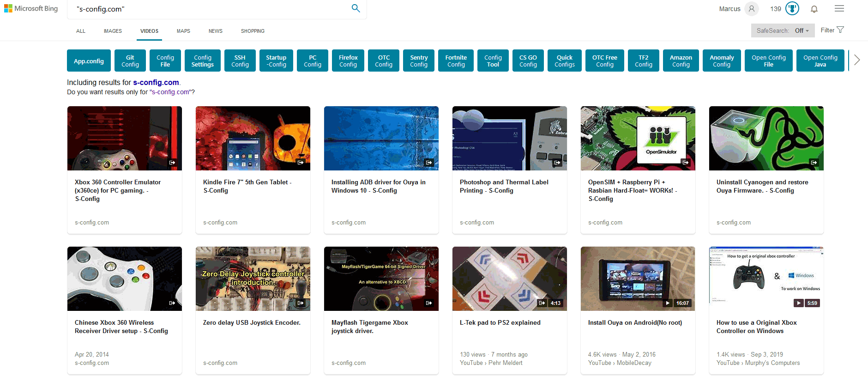The height and width of the screenshot is (376, 868).
Task: Open the SafeSearch Off dropdown
Action: coord(783,30)
